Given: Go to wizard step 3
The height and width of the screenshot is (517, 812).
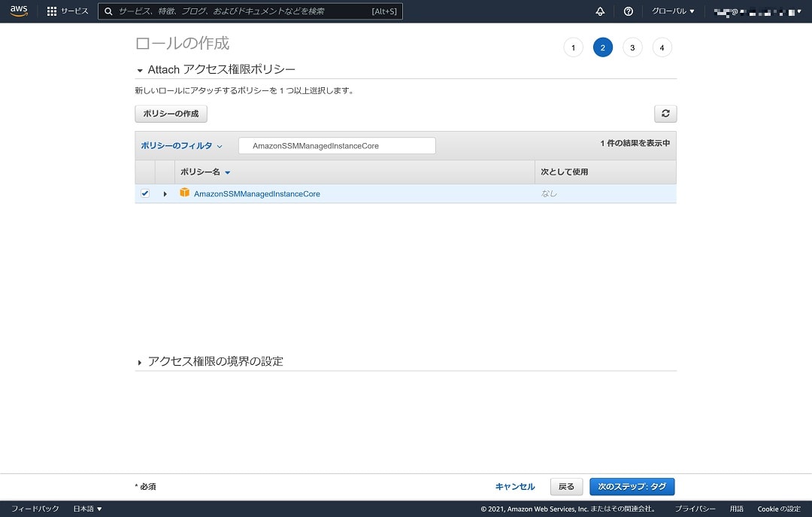Looking at the screenshot, I should coord(632,47).
